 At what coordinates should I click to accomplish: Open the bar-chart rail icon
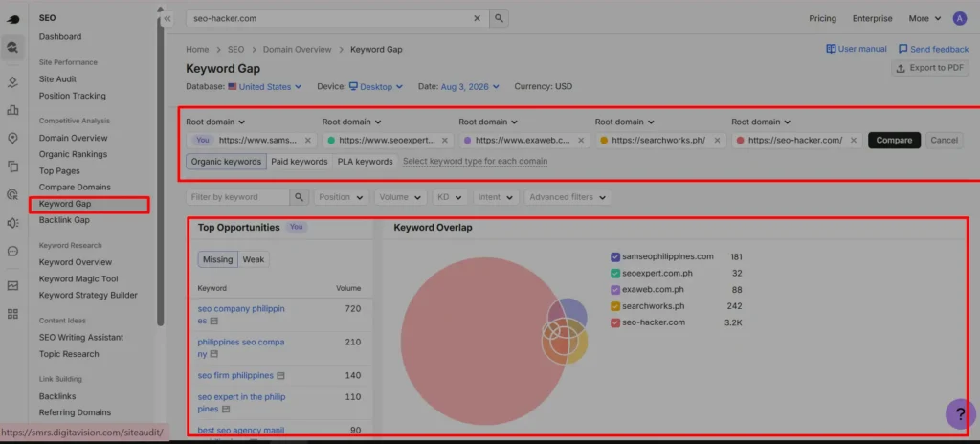tap(12, 110)
